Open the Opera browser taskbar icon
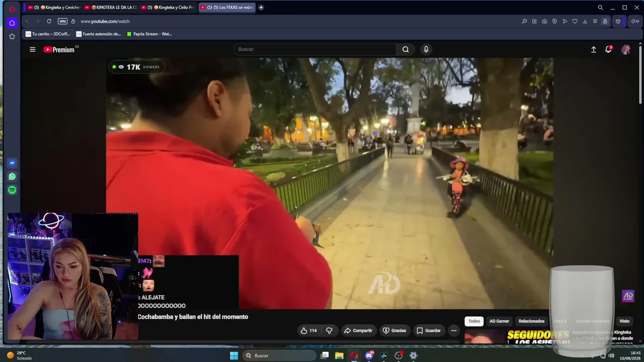 tap(354, 355)
